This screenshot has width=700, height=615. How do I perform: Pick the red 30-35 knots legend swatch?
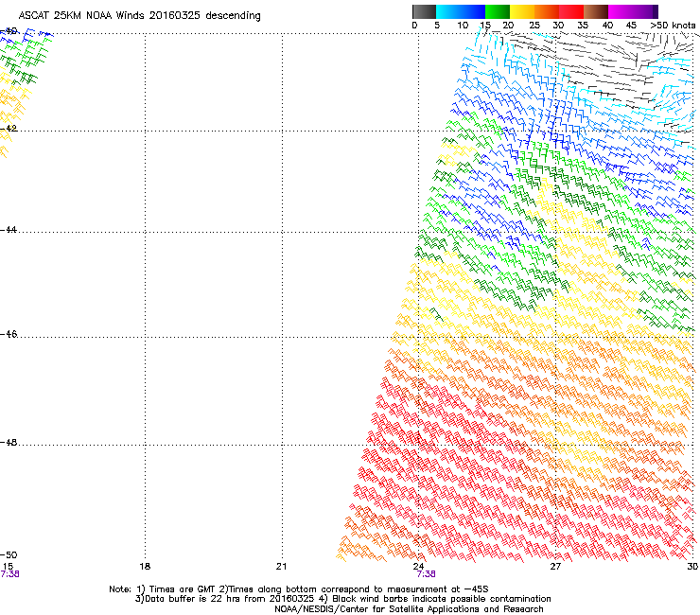tap(571, 11)
